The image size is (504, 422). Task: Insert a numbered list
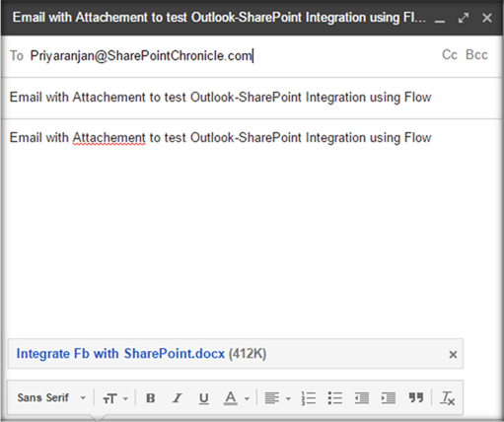click(x=309, y=398)
